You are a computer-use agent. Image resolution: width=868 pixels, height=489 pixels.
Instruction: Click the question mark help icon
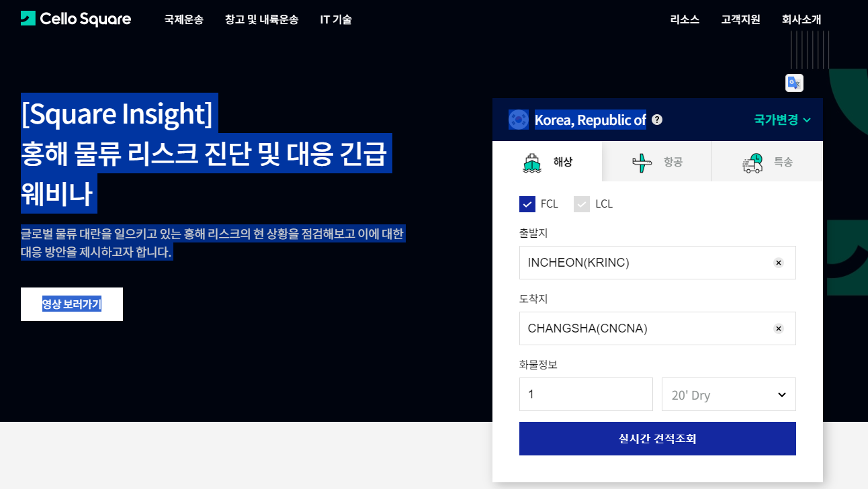coord(657,120)
